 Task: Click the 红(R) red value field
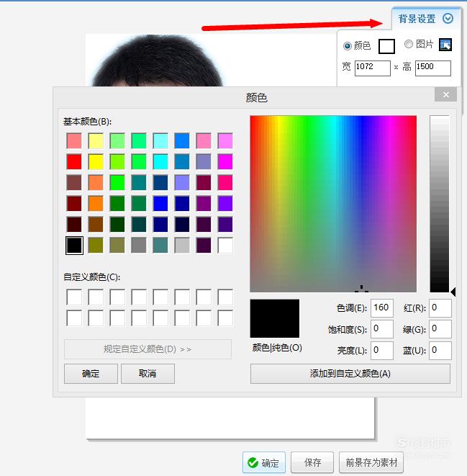(440, 308)
